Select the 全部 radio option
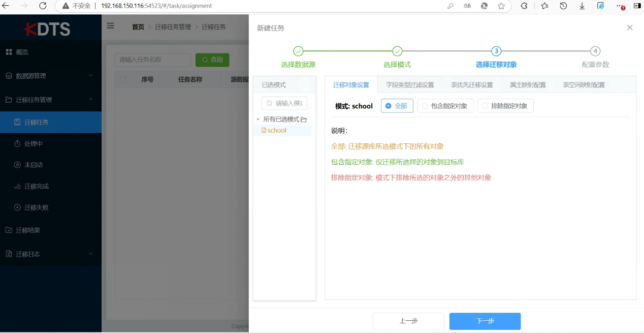 [x=397, y=106]
